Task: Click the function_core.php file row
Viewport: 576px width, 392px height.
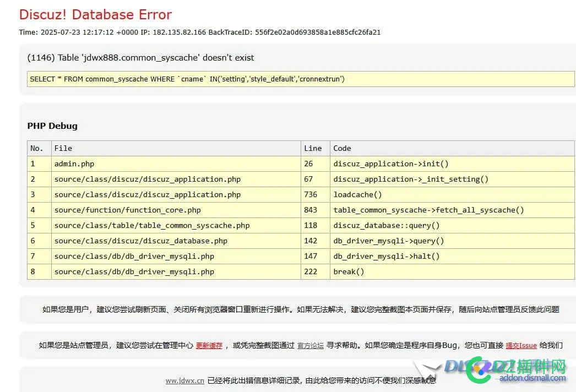Action: click(x=127, y=210)
